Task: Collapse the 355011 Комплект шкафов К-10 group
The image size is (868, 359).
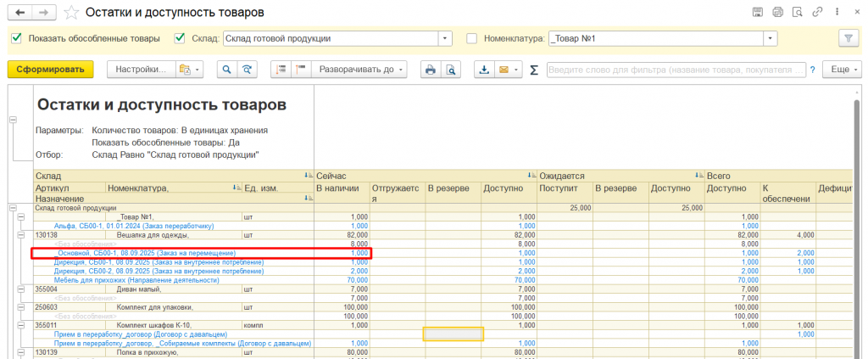Action: (x=21, y=325)
